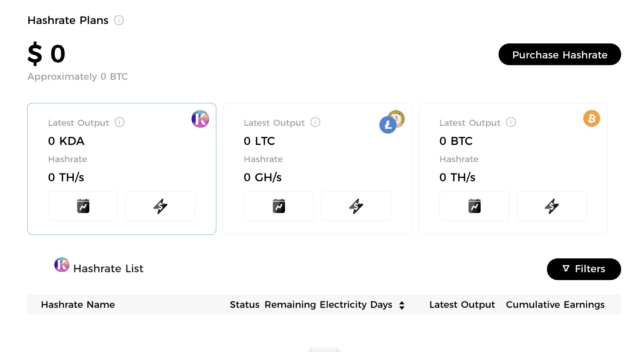Click Latest Output info icon on LTC card
This screenshot has width=644, height=352.
(x=315, y=122)
